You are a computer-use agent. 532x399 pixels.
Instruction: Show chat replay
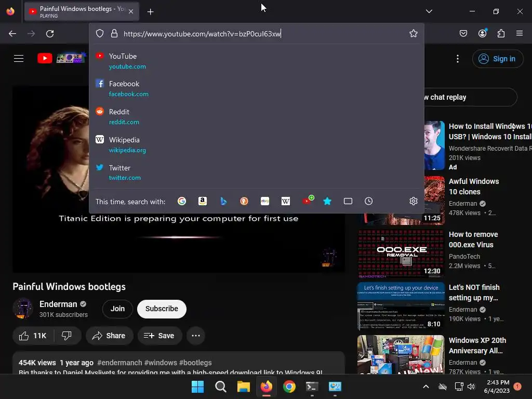pos(471,97)
